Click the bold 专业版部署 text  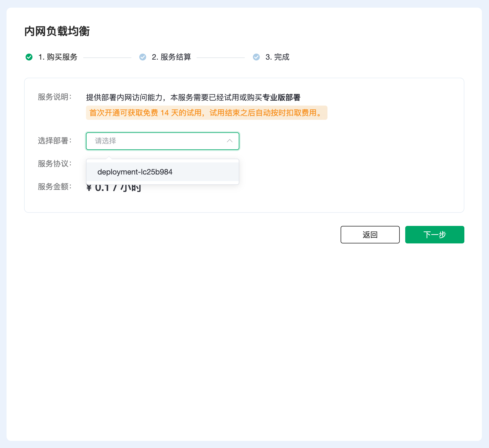tap(281, 97)
